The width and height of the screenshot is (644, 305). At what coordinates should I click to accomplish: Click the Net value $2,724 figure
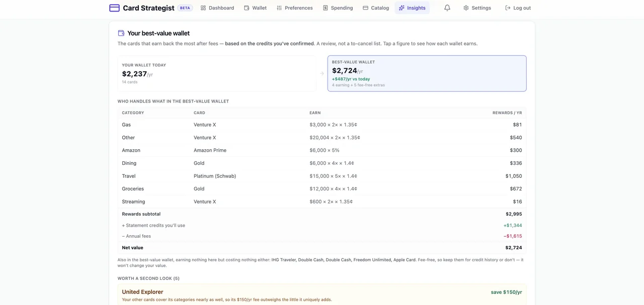tap(514, 248)
